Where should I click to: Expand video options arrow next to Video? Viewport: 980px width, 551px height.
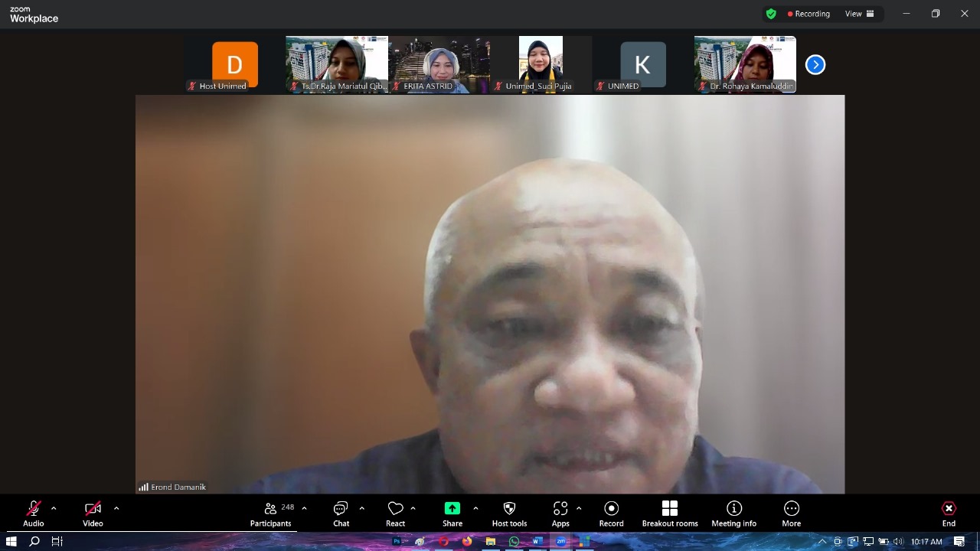pos(116,508)
